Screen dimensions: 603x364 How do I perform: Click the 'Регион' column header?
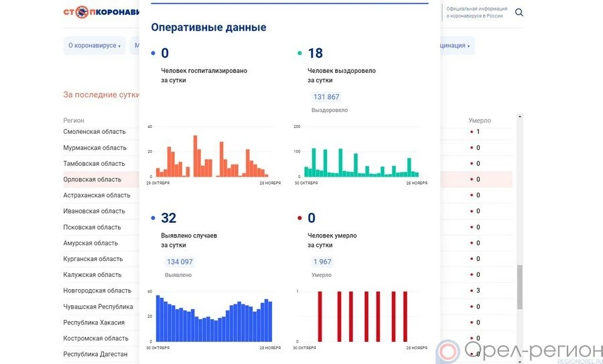[74, 120]
